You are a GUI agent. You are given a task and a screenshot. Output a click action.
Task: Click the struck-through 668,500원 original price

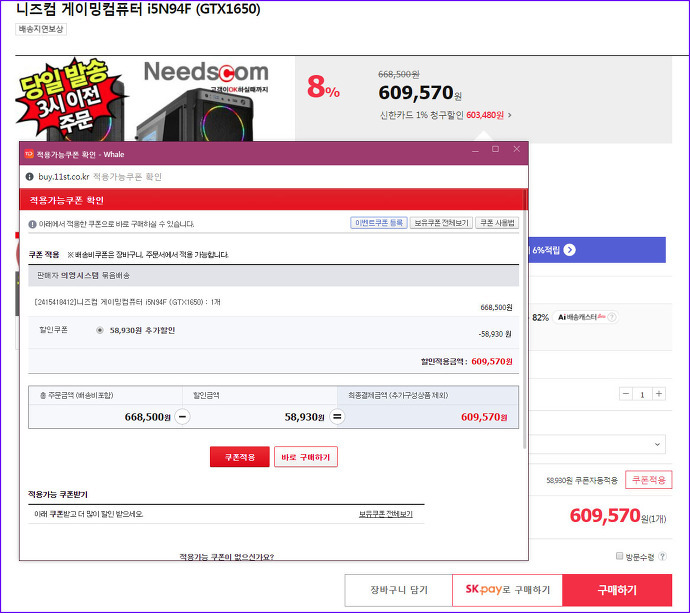399,74
